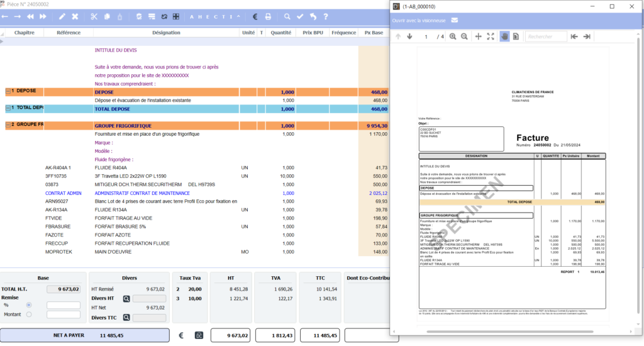Click the printer icon in main toolbar
Screen dimensions: 644x346
click(268, 16)
